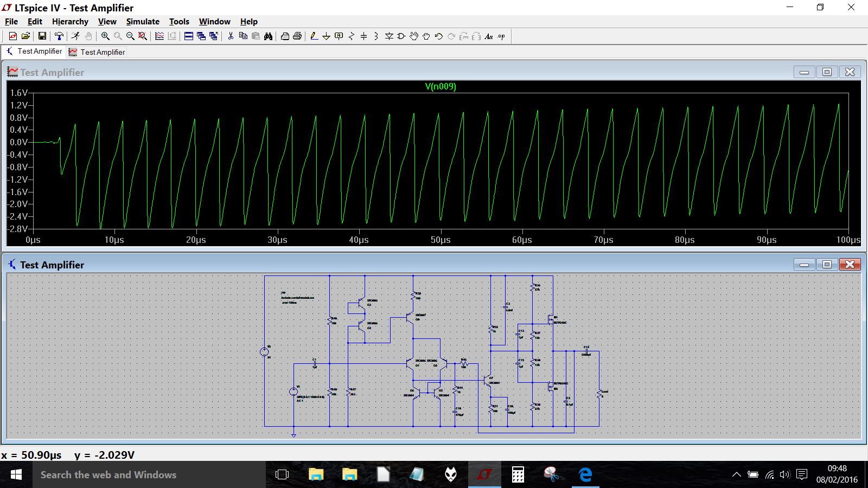The height and width of the screenshot is (488, 868).
Task: Click the 1.6V vertical axis label
Action: point(18,93)
